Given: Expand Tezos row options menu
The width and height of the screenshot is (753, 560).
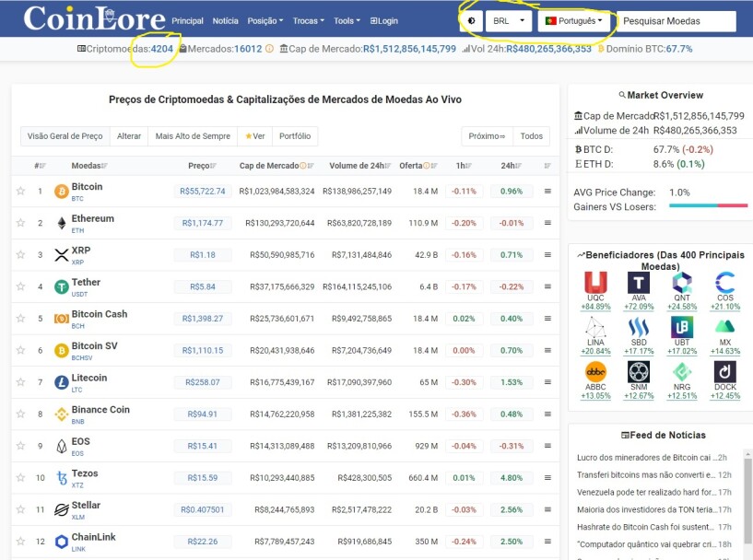Looking at the screenshot, I should click(547, 477).
